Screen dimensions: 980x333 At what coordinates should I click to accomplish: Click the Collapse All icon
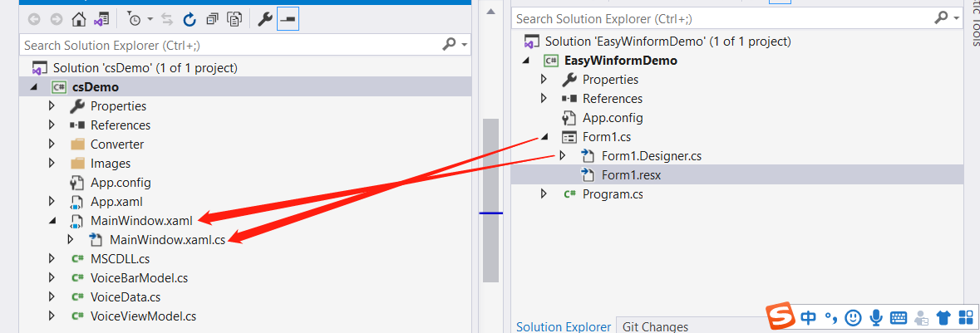click(212, 20)
